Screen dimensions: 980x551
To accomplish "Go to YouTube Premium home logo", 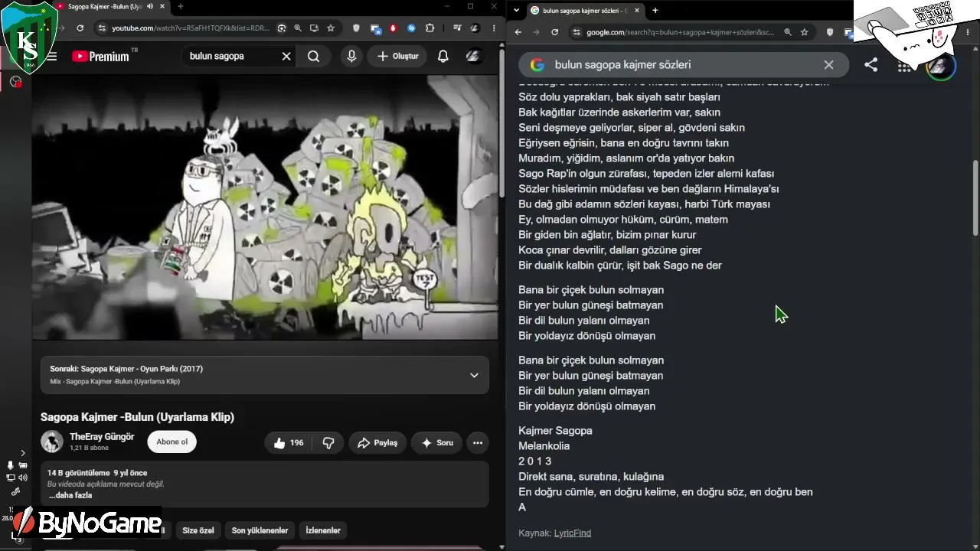I will [x=100, y=56].
